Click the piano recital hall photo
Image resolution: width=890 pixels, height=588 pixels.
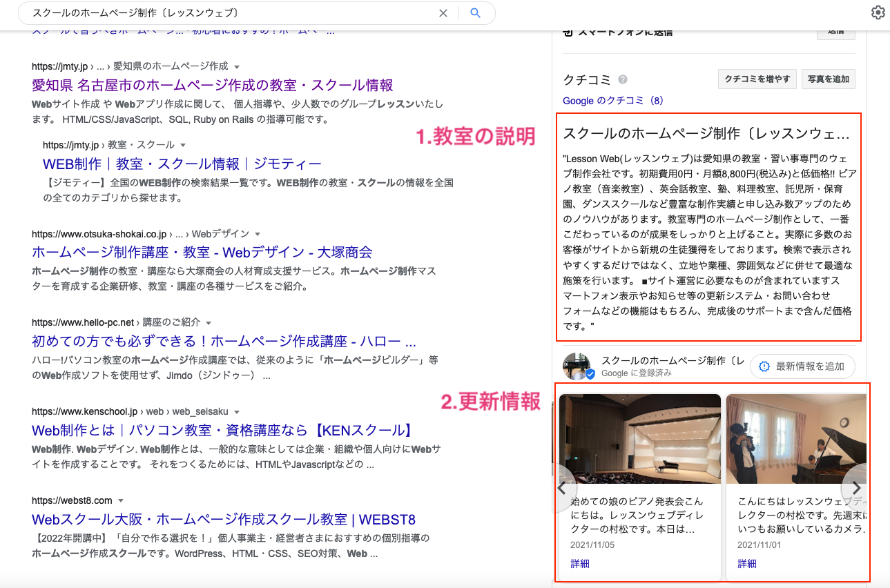pyautogui.click(x=640, y=439)
